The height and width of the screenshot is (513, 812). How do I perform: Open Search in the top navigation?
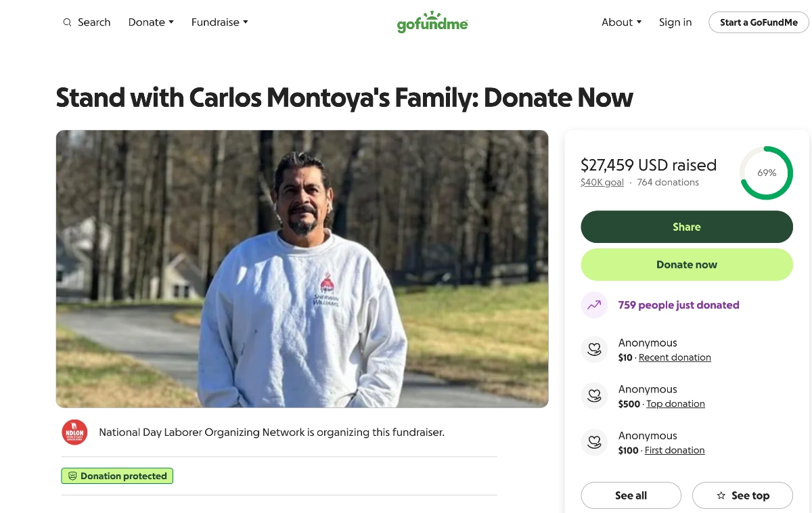87,22
